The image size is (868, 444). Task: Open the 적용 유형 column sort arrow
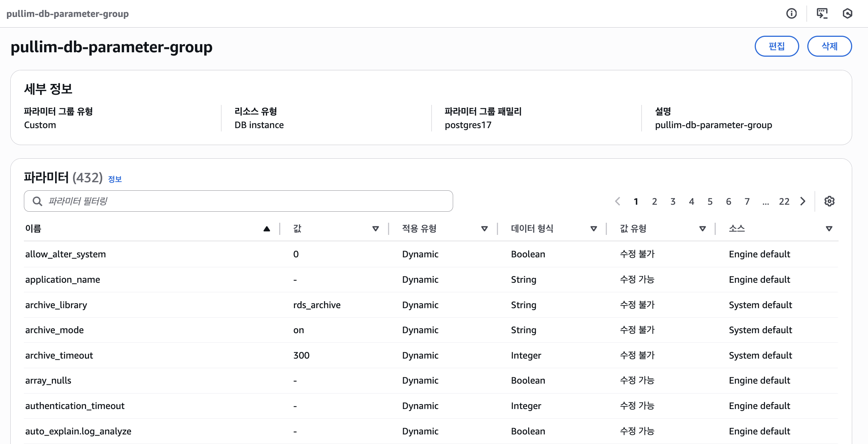(484, 229)
